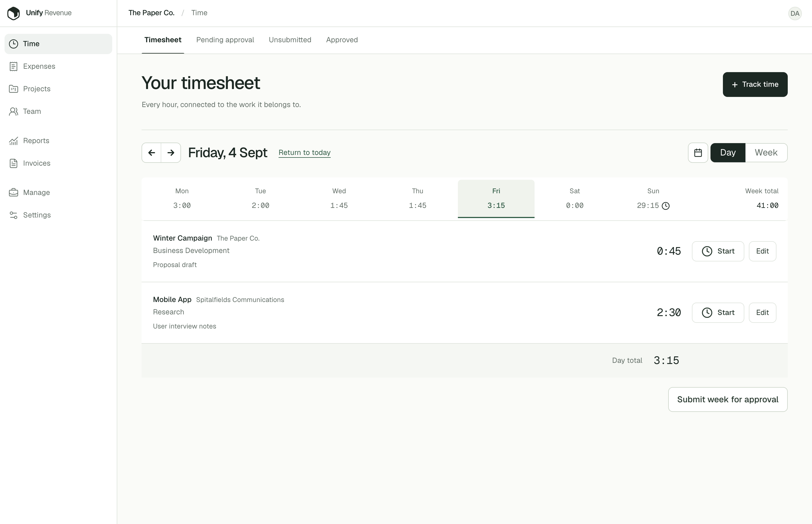The image size is (812, 524).
Task: Open Reports in the sidebar
Action: click(x=58, y=141)
